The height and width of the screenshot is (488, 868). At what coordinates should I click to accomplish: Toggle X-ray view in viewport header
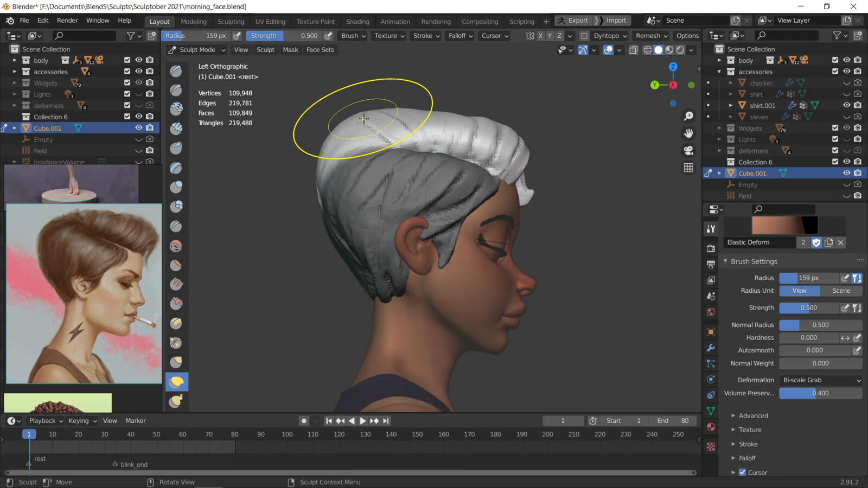(633, 50)
